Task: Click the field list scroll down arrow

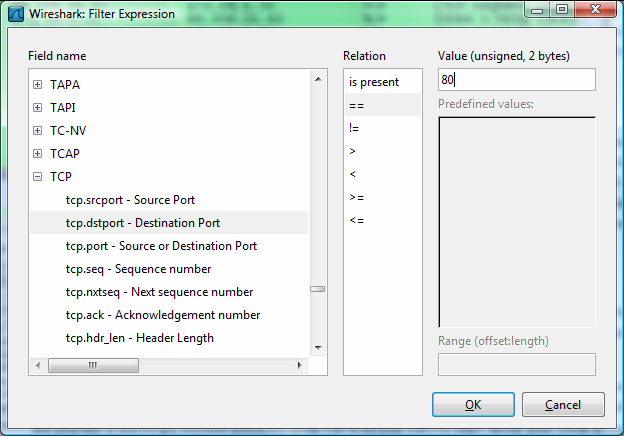Action: click(318, 348)
